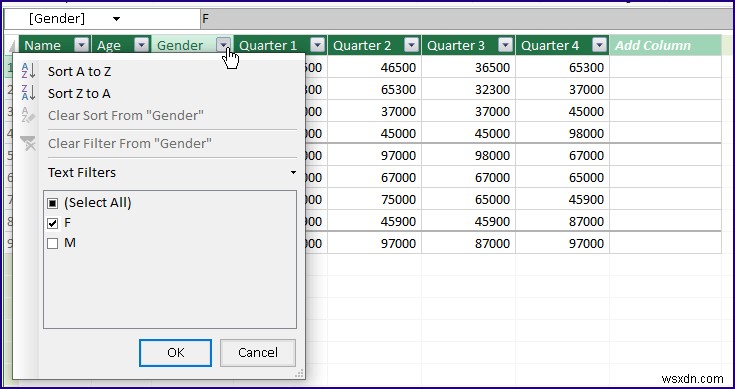Uncheck the F filter checkbox
The height and width of the screenshot is (389, 735).
52,224
